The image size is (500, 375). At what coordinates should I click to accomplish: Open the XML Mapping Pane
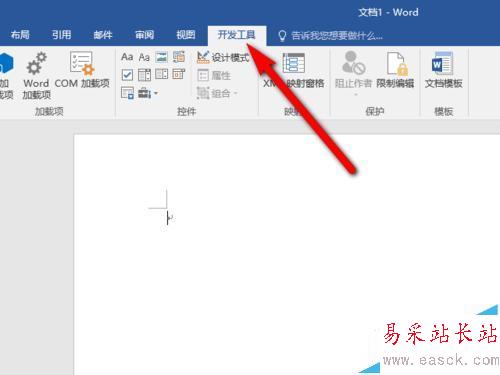(294, 70)
